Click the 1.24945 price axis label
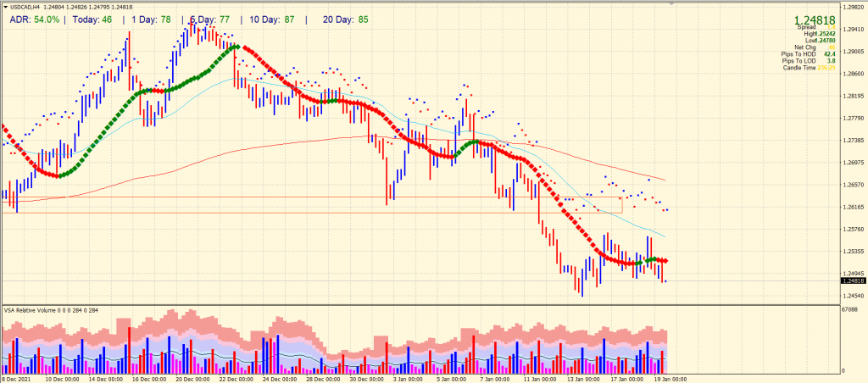This screenshot has height=383, width=868. [x=854, y=274]
